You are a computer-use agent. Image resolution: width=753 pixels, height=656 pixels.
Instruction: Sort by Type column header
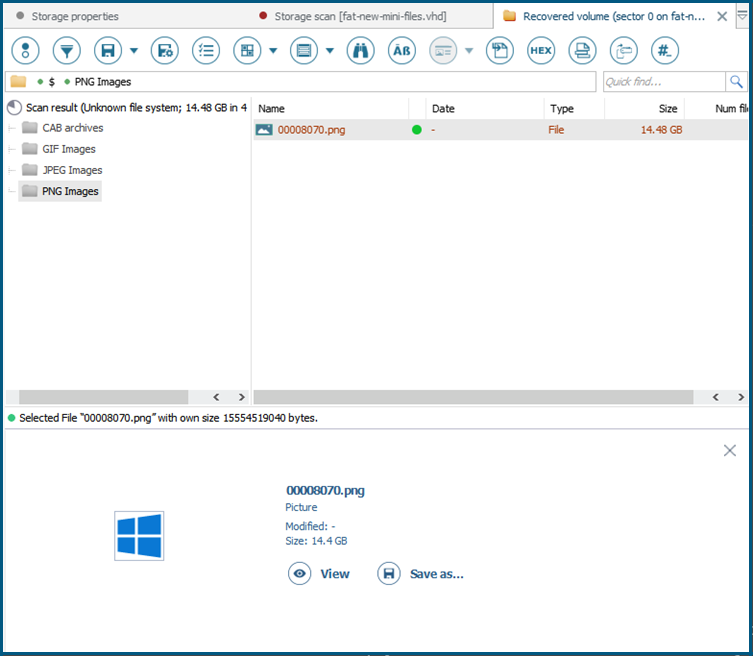[x=562, y=109]
